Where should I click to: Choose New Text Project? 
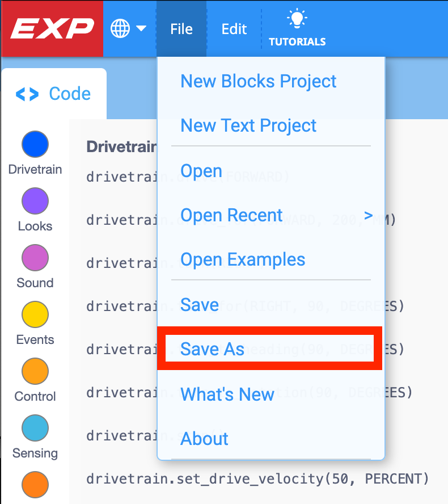248,125
